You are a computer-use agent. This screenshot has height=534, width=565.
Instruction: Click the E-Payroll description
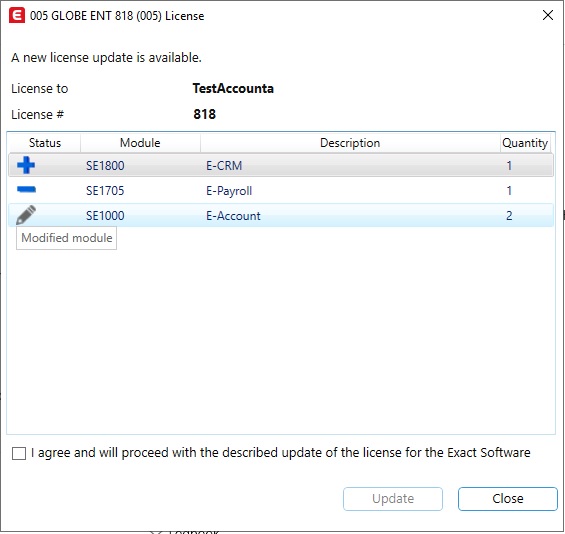[x=229, y=191]
